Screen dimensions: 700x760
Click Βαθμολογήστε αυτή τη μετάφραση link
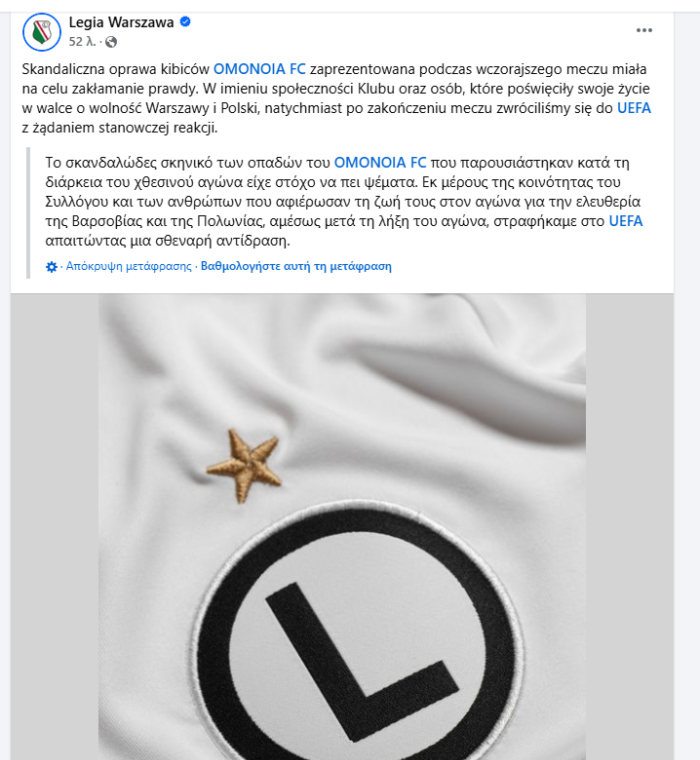pos(296,266)
